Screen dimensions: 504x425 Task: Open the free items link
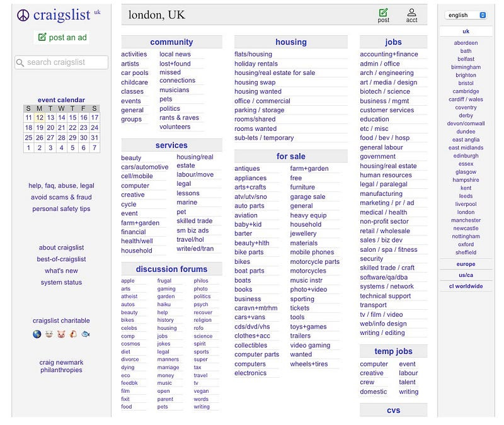tap(296, 178)
